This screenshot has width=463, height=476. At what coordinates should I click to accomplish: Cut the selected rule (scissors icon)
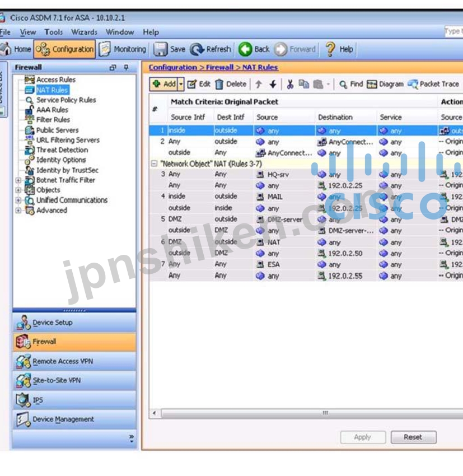tap(290, 84)
